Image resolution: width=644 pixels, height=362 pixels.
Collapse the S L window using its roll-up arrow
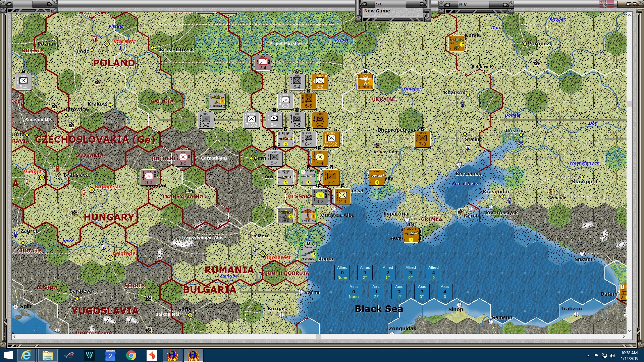click(x=364, y=5)
